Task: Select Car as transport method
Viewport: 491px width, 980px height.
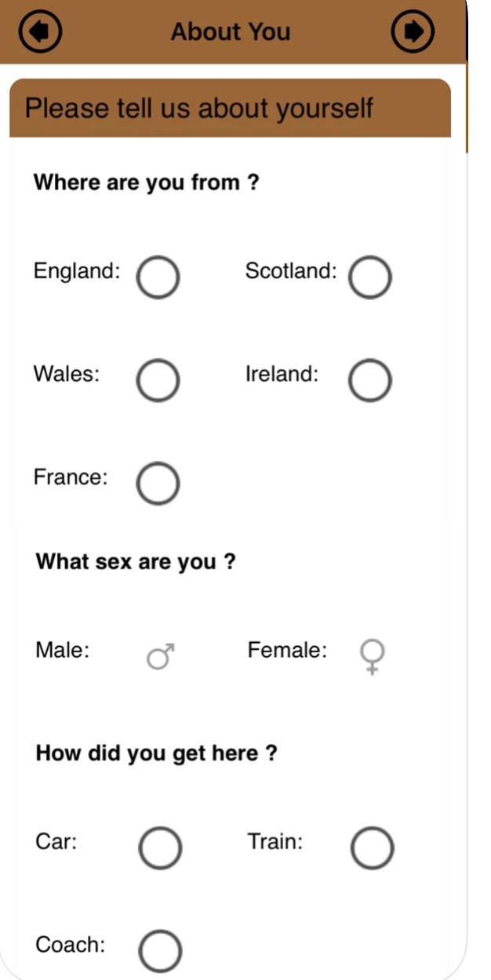Action: (x=160, y=848)
